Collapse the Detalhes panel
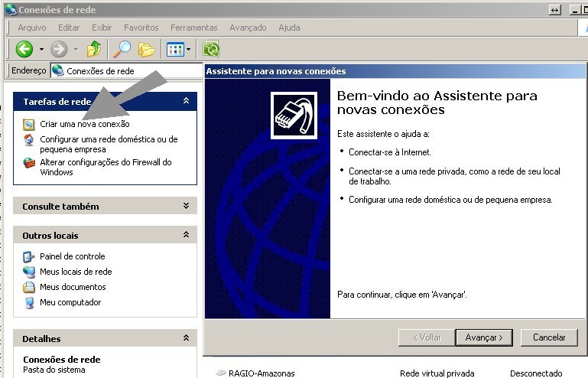Viewport: 588px width, 378px height. click(x=186, y=338)
